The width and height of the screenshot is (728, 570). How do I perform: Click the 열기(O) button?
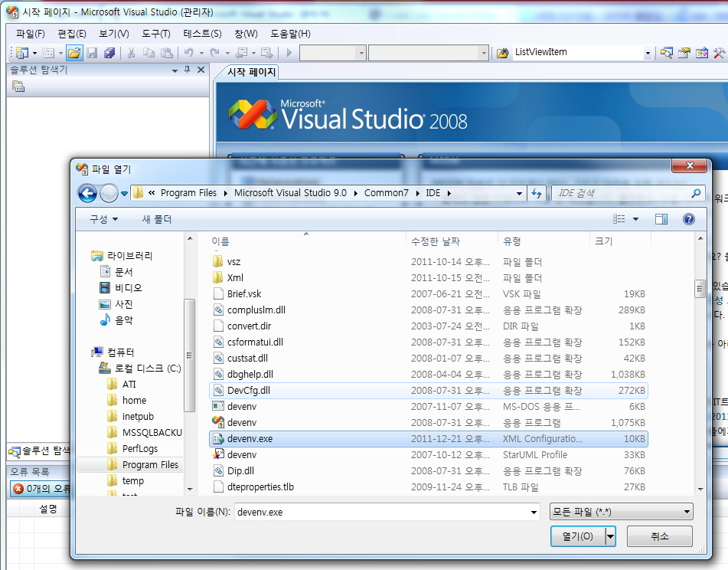577,536
